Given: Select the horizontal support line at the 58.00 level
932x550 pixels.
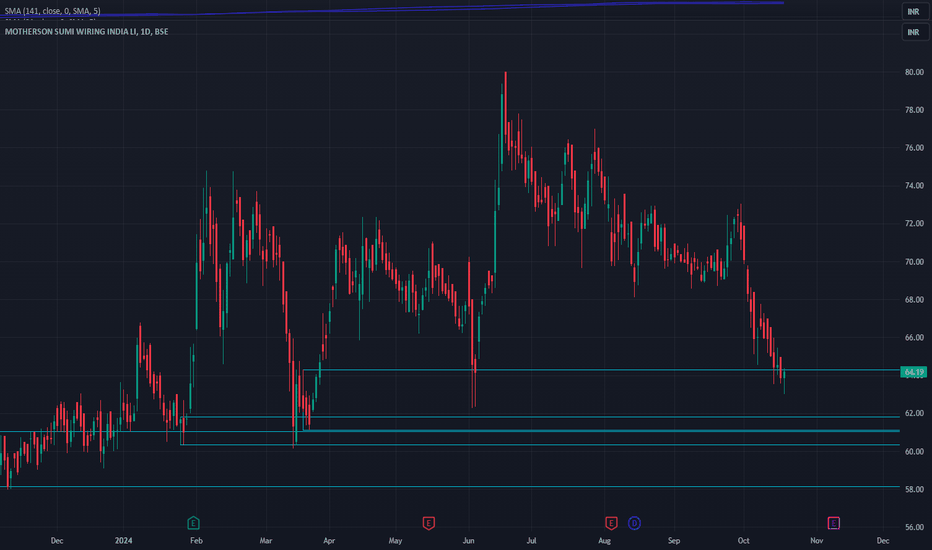Looking at the screenshot, I should click(x=452, y=487).
